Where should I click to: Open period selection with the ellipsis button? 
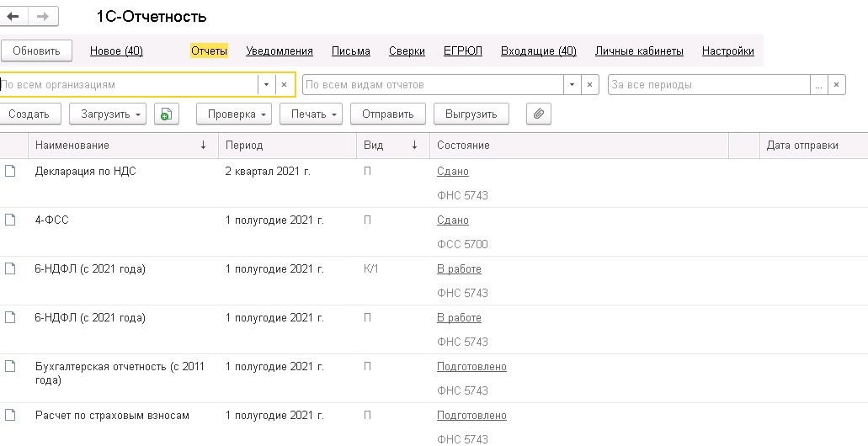[818, 85]
